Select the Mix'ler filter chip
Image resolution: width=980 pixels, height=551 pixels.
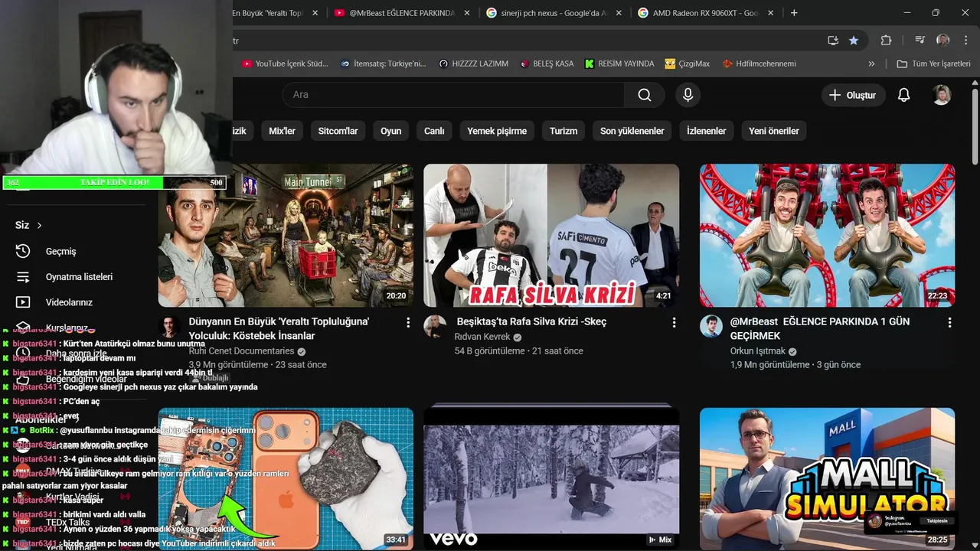(x=282, y=131)
